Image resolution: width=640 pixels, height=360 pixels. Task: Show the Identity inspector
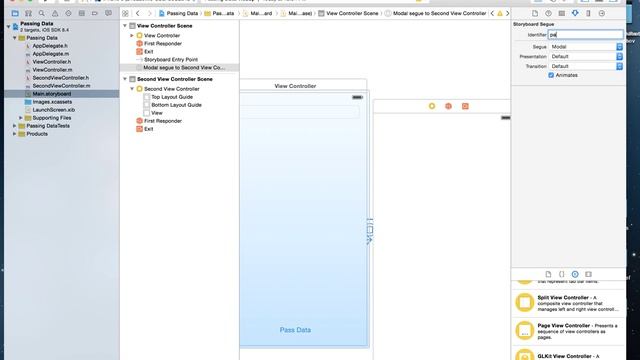tap(562, 13)
